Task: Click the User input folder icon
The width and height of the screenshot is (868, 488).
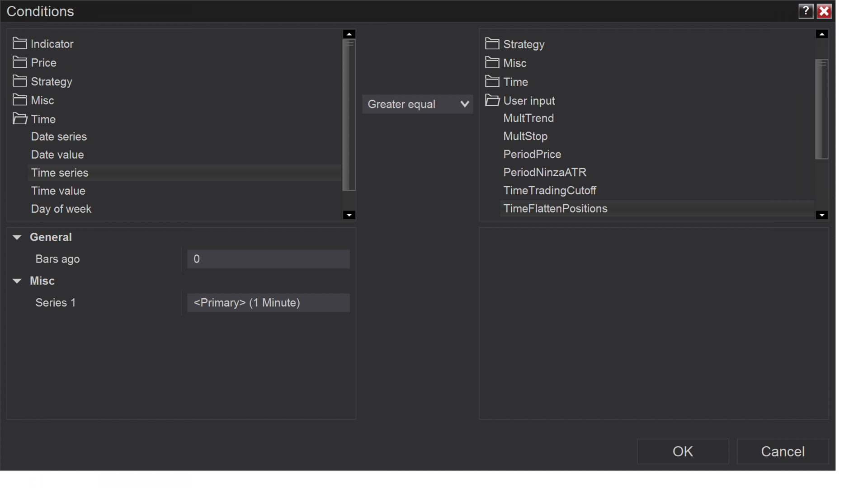Action: 492,100
